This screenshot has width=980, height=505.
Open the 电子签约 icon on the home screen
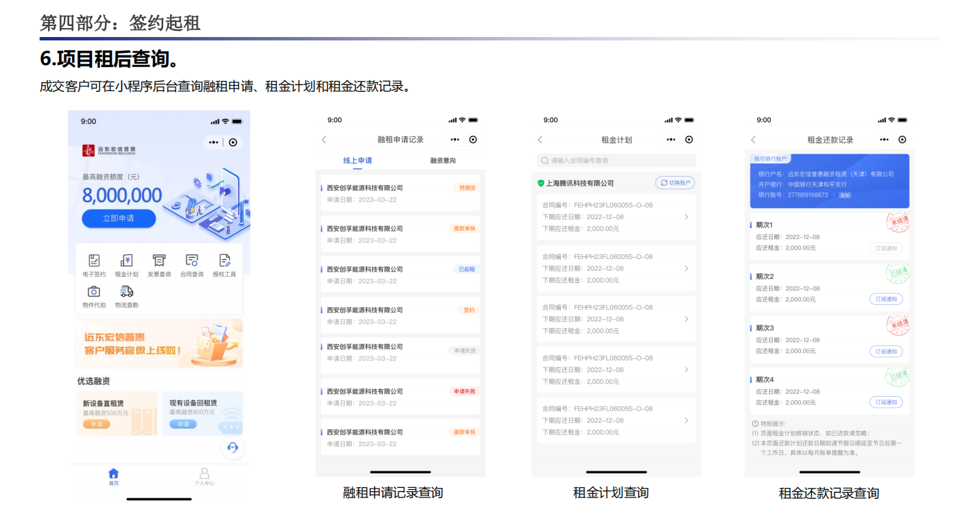94,260
